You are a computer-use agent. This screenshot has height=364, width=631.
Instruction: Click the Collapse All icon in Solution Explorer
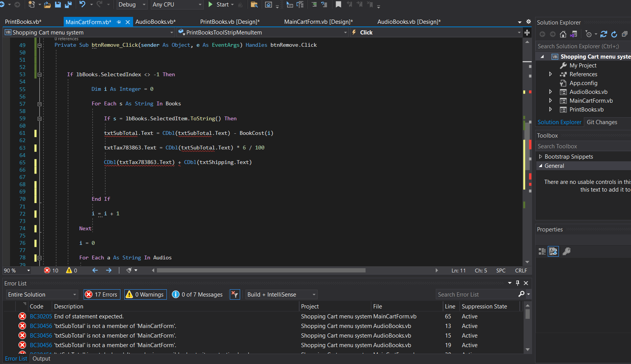(x=625, y=34)
